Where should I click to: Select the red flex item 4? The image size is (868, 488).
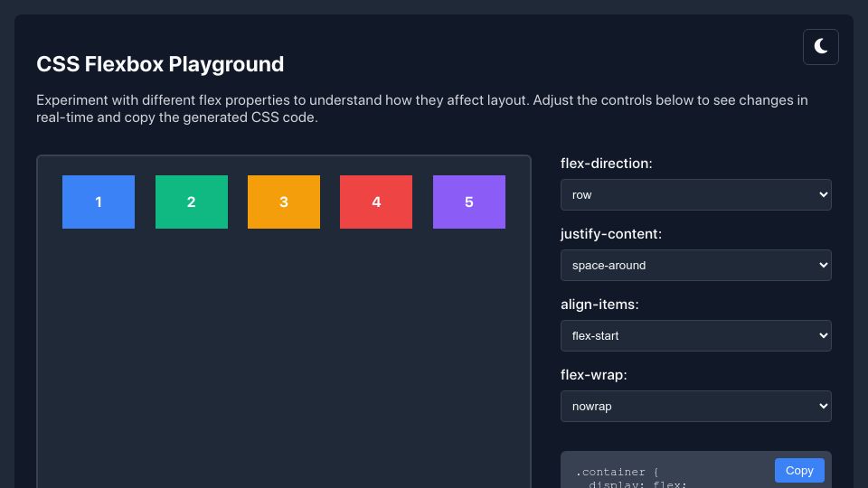tap(376, 202)
